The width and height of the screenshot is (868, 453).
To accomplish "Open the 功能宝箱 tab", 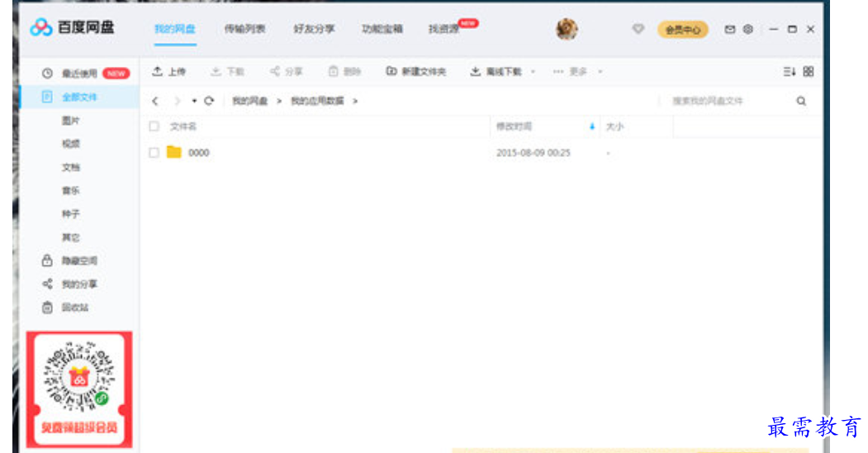I will tap(382, 29).
